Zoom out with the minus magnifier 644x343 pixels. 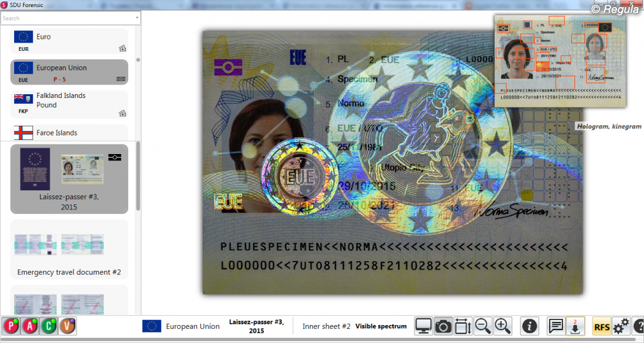click(483, 326)
